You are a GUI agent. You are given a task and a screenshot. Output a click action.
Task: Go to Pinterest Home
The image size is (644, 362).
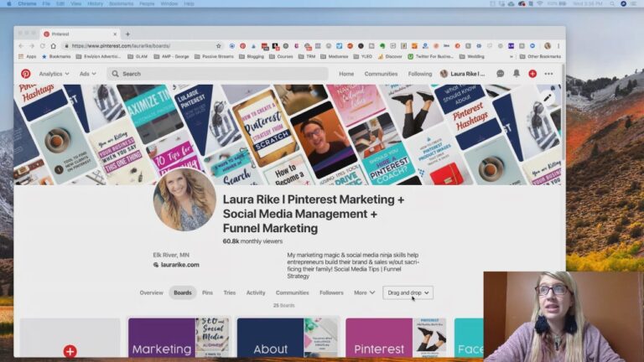pyautogui.click(x=346, y=74)
